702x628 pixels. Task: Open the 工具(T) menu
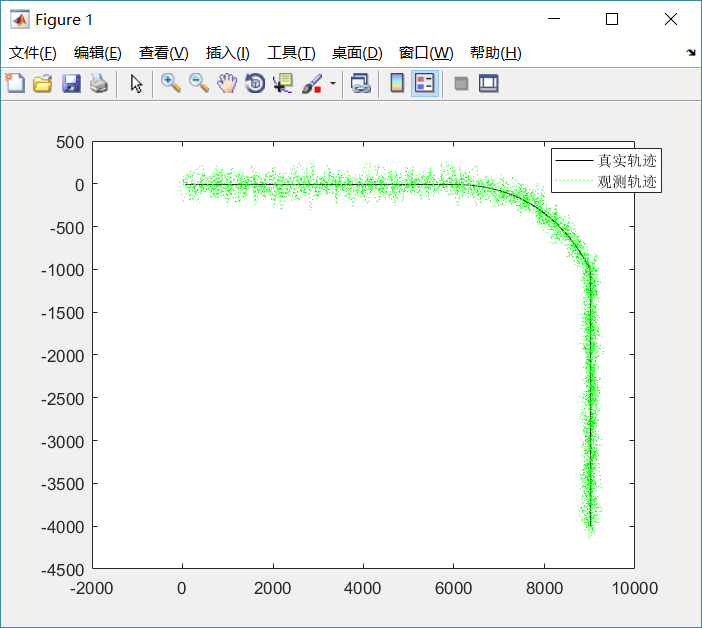click(291, 53)
